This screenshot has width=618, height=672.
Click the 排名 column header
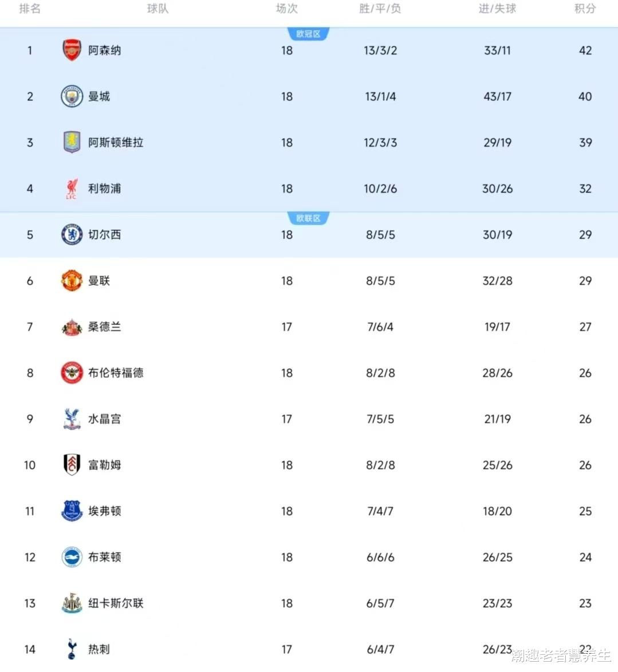(30, 9)
